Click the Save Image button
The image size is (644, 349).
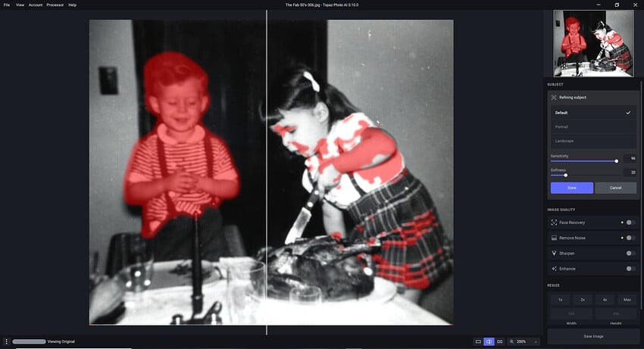(x=593, y=336)
